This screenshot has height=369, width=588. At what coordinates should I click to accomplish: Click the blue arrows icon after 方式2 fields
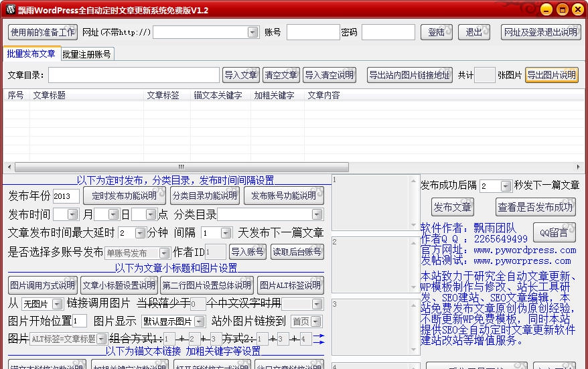(319, 339)
